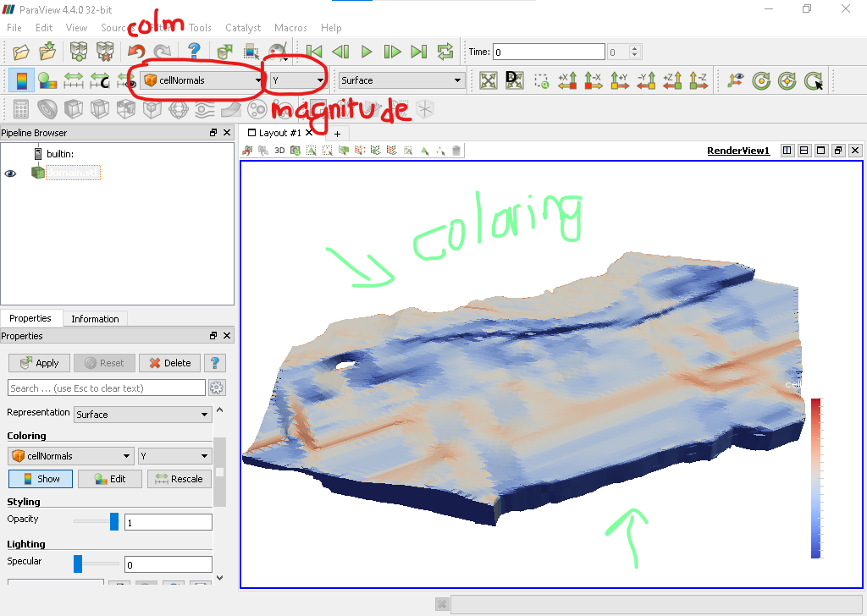Click the Apply button
This screenshot has width=867, height=616.
point(40,363)
